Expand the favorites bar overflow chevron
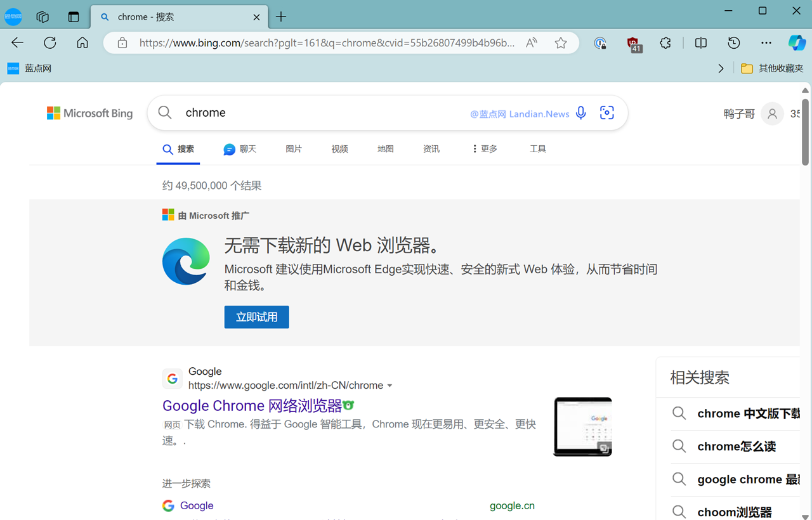Screen dimensions: 812x520 pyautogui.click(x=721, y=68)
